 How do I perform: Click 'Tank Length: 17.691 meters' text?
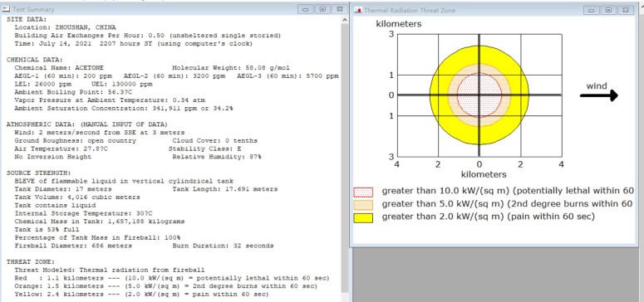pos(225,189)
